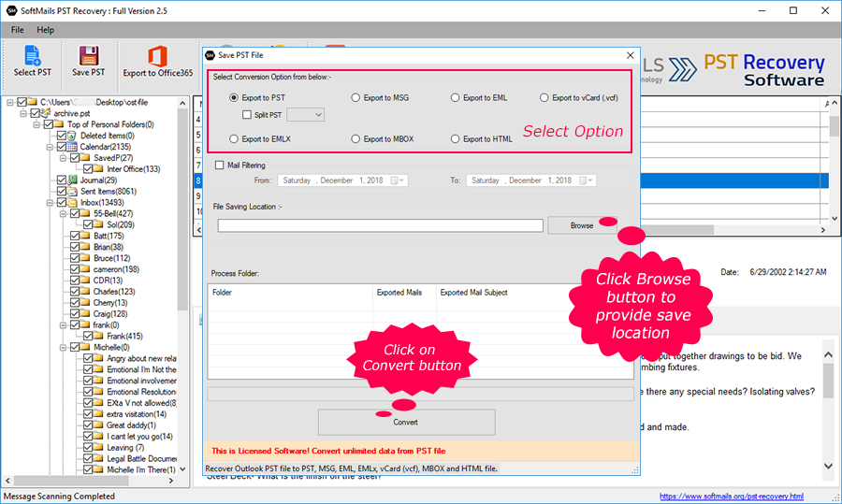Select the Leaving (7) folder
Viewport: 842px width, 504px height.
coord(125,448)
